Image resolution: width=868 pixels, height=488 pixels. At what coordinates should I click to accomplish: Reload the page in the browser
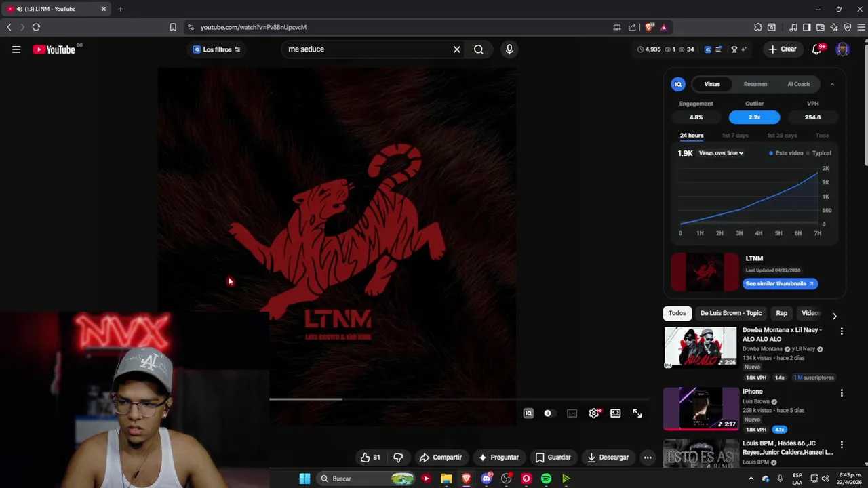coord(36,27)
